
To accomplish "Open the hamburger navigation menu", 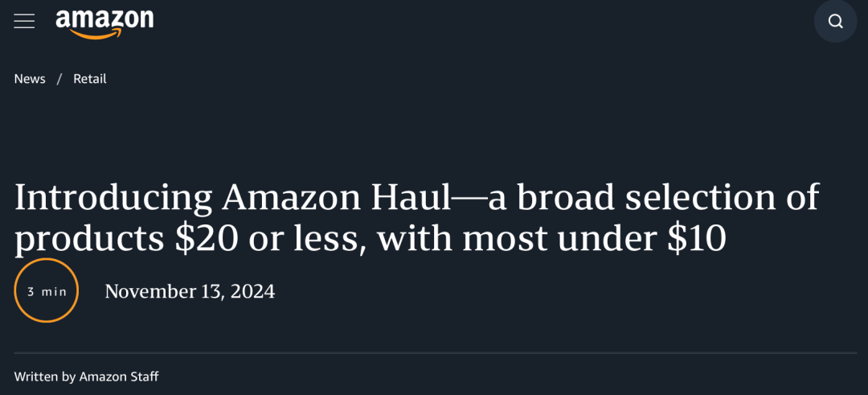I will coord(24,22).
